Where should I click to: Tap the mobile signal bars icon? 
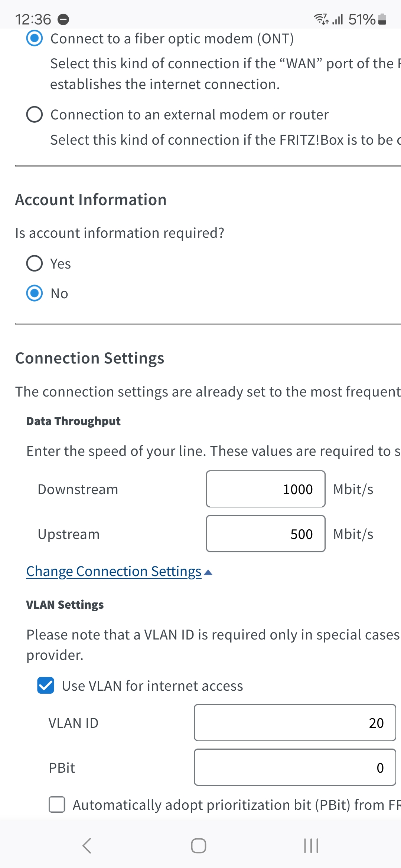(x=338, y=19)
